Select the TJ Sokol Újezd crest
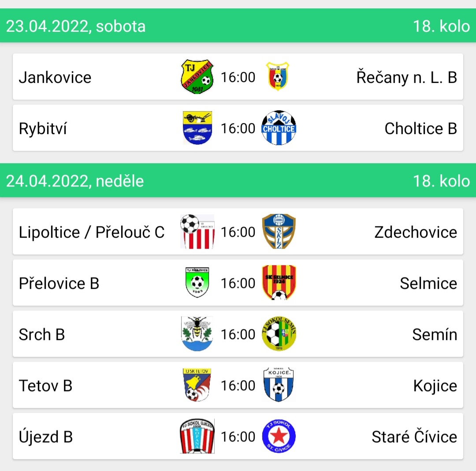The height and width of the screenshot is (471, 476). [x=197, y=436]
